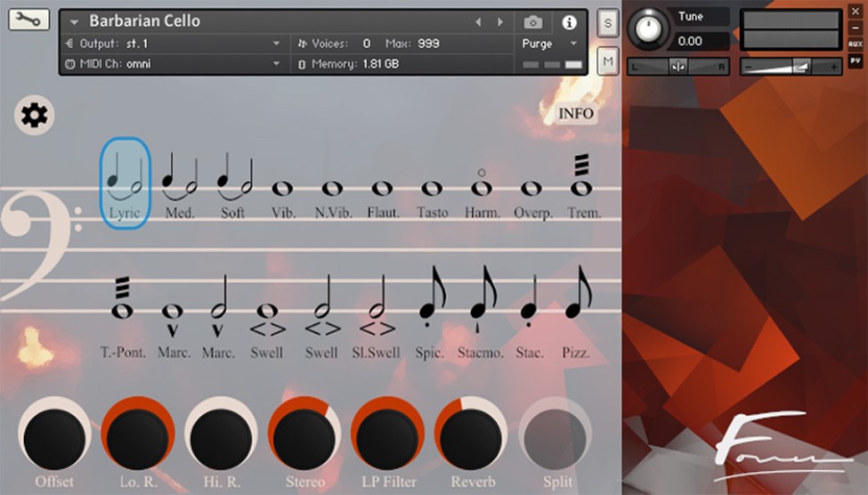The height and width of the screenshot is (495, 868).
Task: Take a snapshot with the camera icon
Action: point(532,22)
